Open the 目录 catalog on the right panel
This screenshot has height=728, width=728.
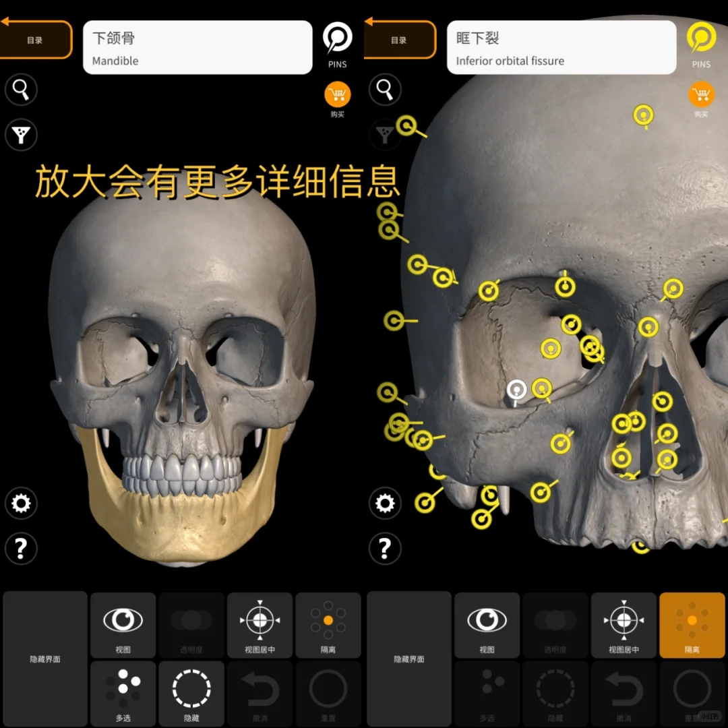400,39
